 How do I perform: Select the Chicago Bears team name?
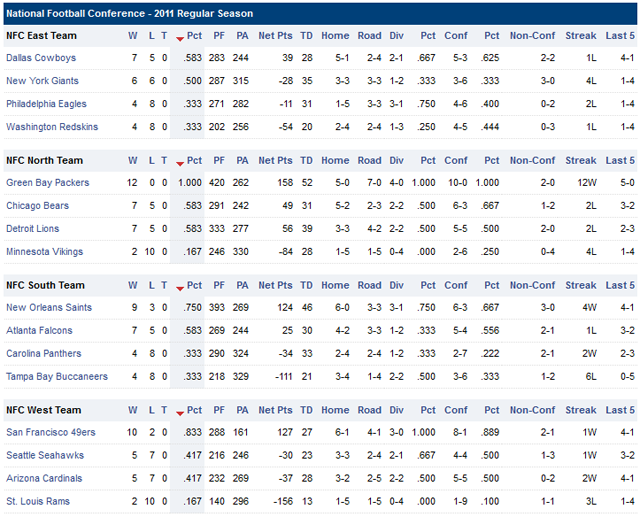point(39,206)
